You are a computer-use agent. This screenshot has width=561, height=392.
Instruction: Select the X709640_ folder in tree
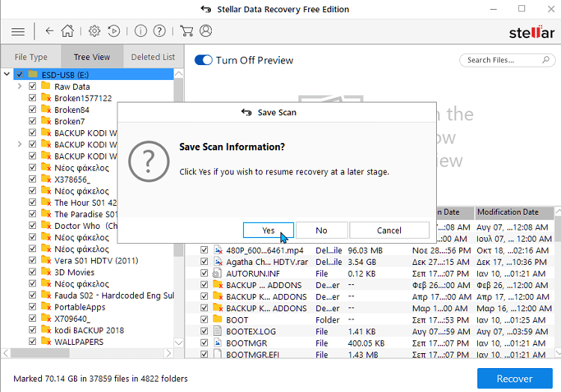click(x=73, y=319)
